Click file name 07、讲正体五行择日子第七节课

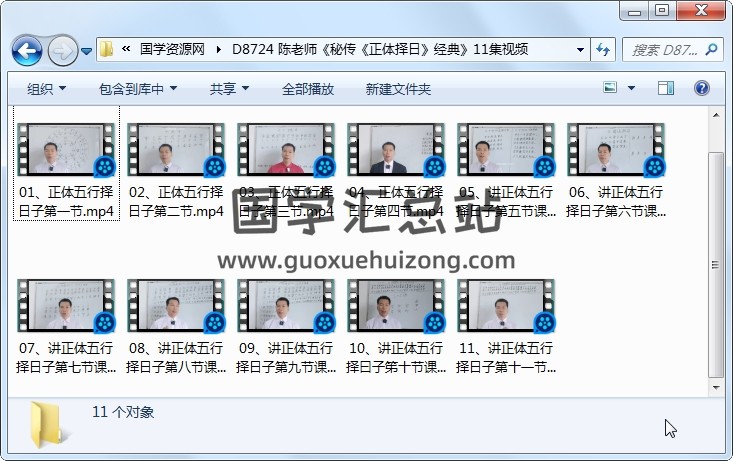[66, 358]
